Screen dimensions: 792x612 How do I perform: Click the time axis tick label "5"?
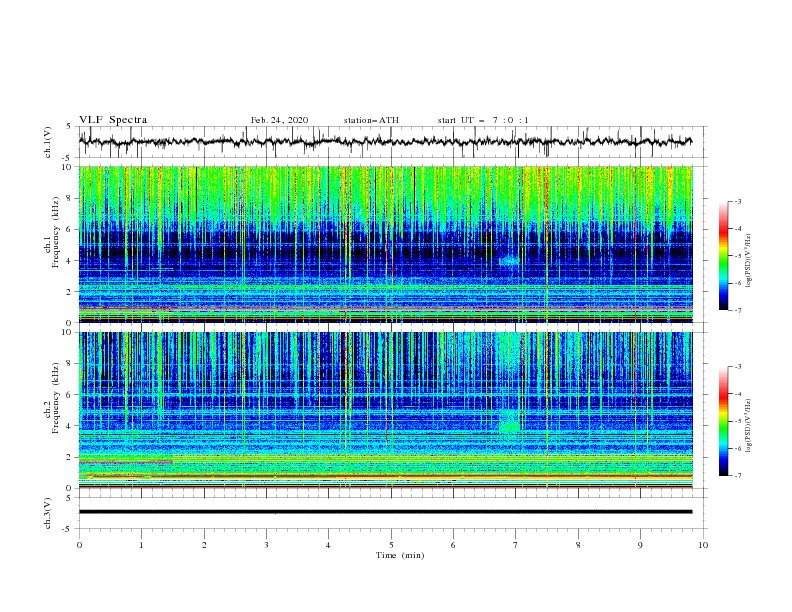(391, 545)
